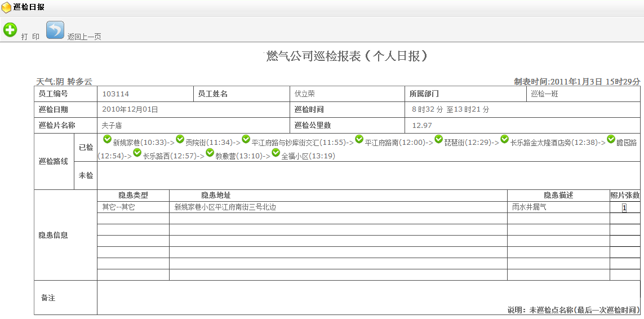This screenshot has width=644, height=319.
Task: Click the 所属部门 label
Action: (424, 94)
